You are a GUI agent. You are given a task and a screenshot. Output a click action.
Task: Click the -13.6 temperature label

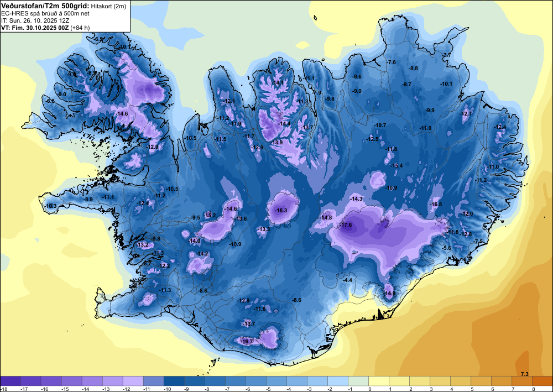click(241, 218)
